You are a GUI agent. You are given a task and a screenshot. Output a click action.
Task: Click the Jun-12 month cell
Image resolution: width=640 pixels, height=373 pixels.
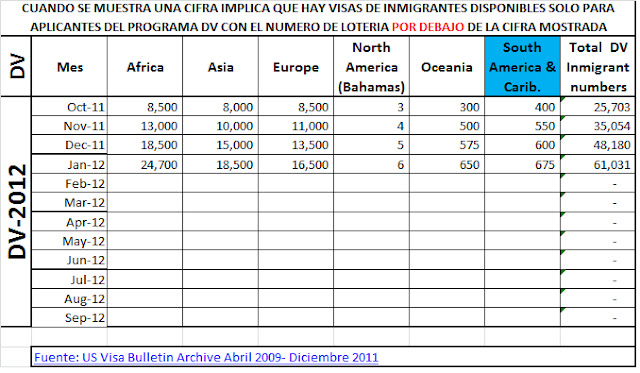pos(69,260)
